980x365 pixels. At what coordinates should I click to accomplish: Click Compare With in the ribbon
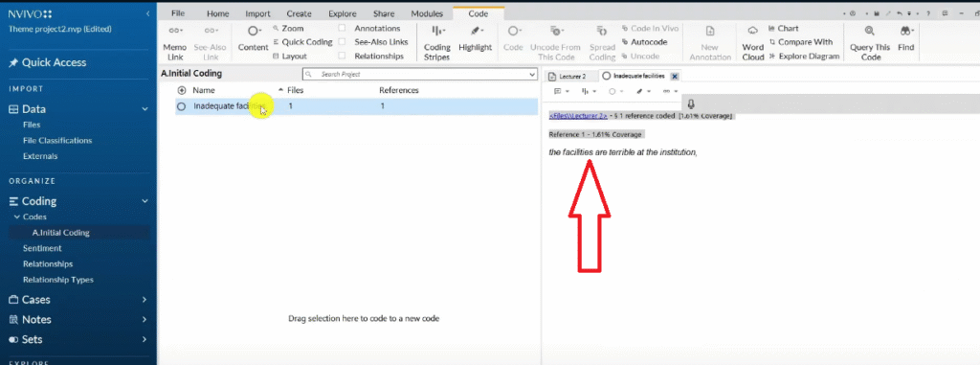click(x=801, y=42)
